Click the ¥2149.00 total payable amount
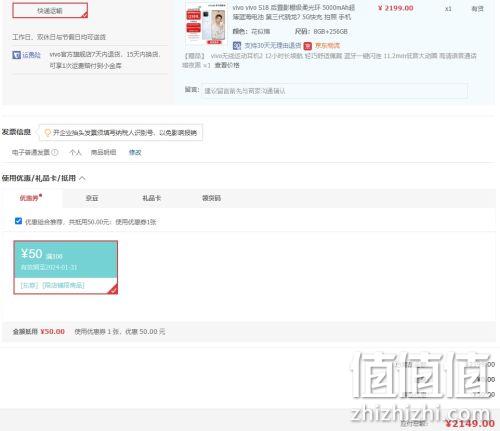Screen dimensions: 500x431 [470, 423]
